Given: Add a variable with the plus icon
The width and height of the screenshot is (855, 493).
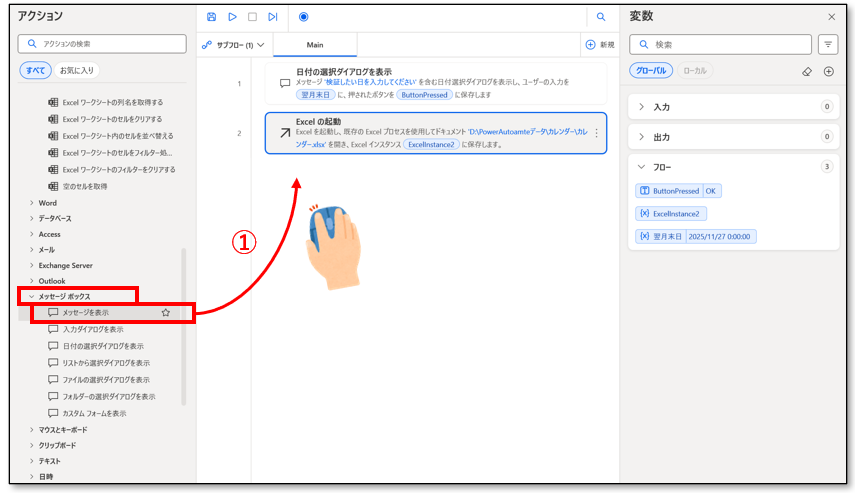Looking at the screenshot, I should 828,71.
